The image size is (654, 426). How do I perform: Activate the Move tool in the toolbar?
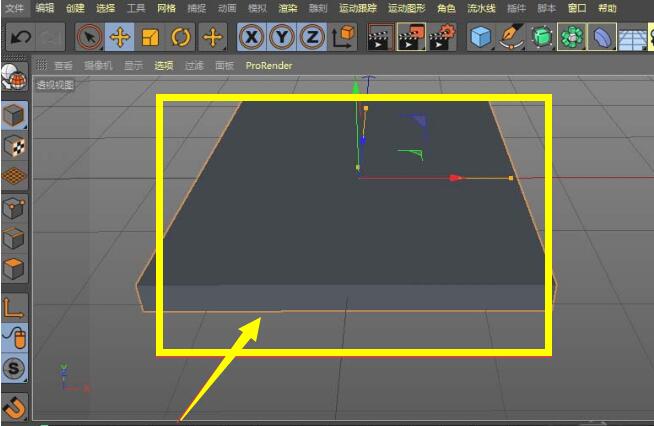click(120, 37)
